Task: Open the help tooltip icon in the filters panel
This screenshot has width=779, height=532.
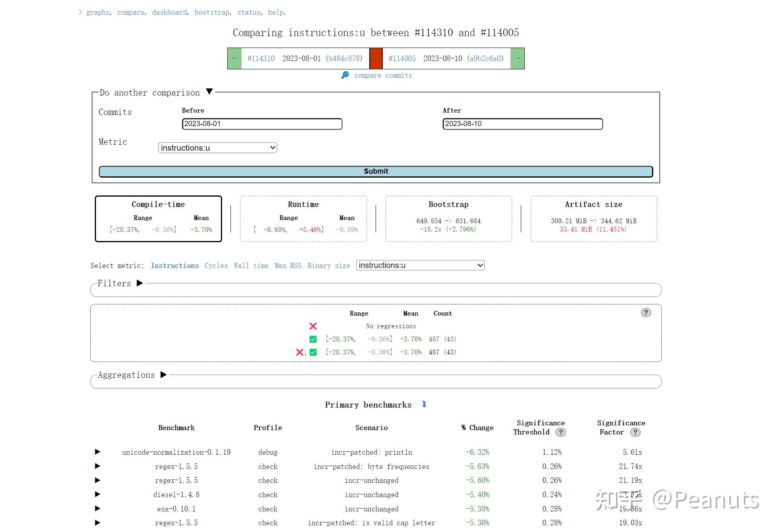Action: [646, 313]
